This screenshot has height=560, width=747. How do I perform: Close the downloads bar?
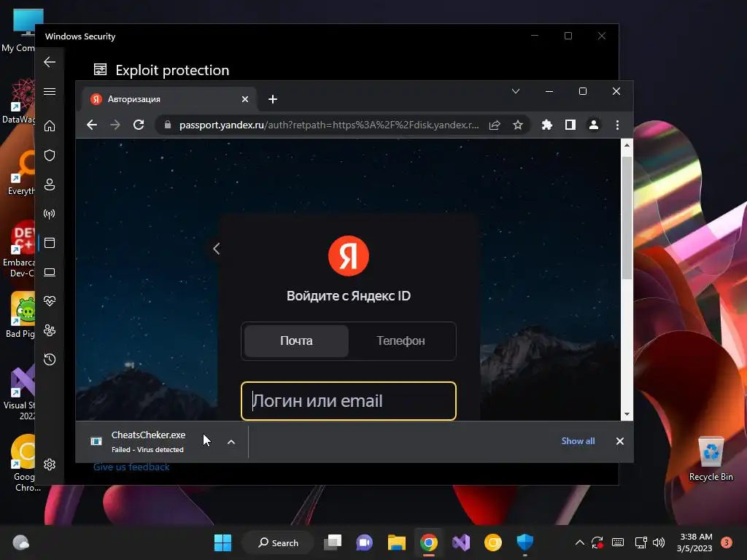(620, 441)
